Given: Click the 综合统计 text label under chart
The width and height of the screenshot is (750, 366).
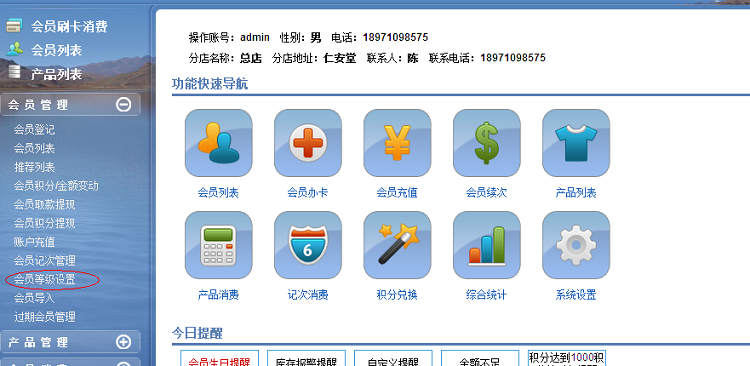Looking at the screenshot, I should pyautogui.click(x=486, y=295).
